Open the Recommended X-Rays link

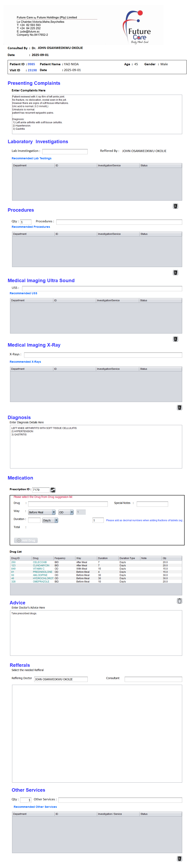tap(25, 361)
